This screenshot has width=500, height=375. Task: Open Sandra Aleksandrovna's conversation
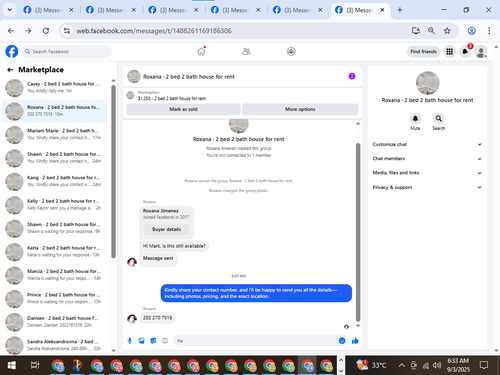coord(55,345)
